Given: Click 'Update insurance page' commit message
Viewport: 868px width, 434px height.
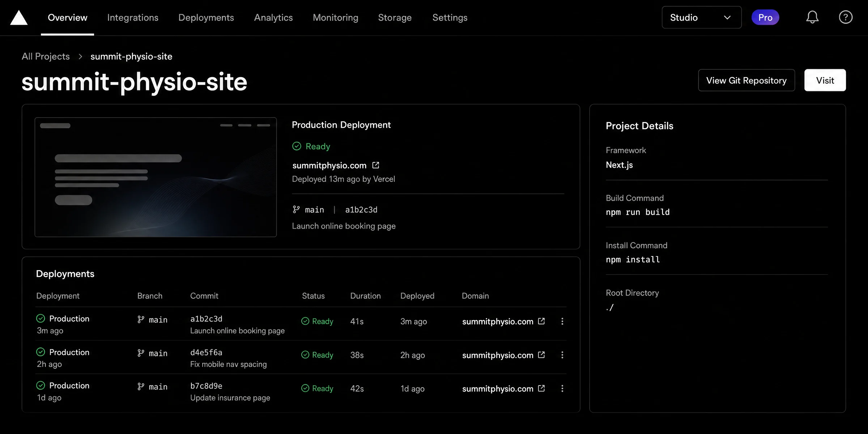Looking at the screenshot, I should [230, 398].
